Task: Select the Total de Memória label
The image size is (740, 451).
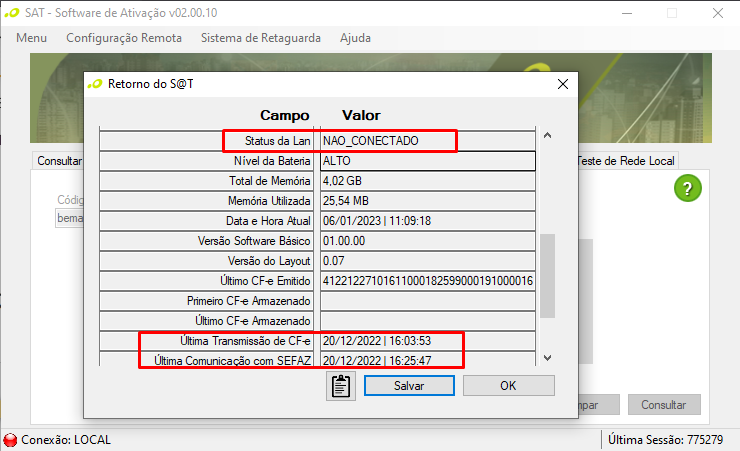Action: [x=270, y=181]
